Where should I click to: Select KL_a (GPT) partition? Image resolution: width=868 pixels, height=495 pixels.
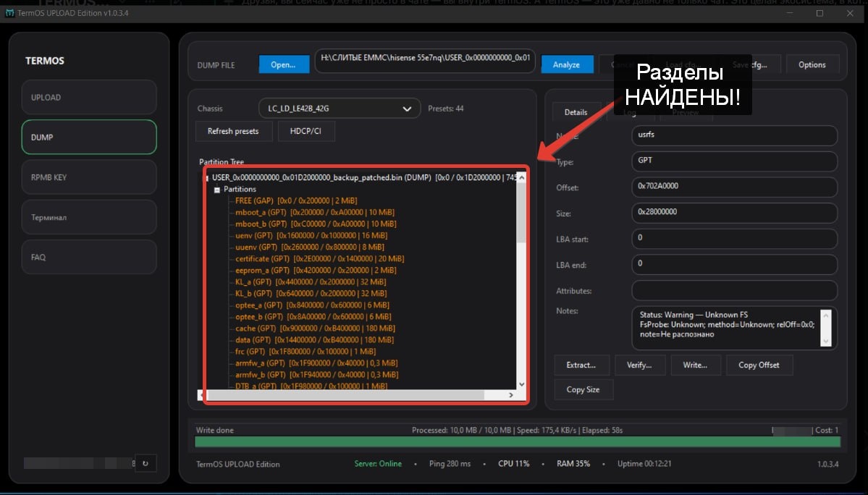point(311,282)
